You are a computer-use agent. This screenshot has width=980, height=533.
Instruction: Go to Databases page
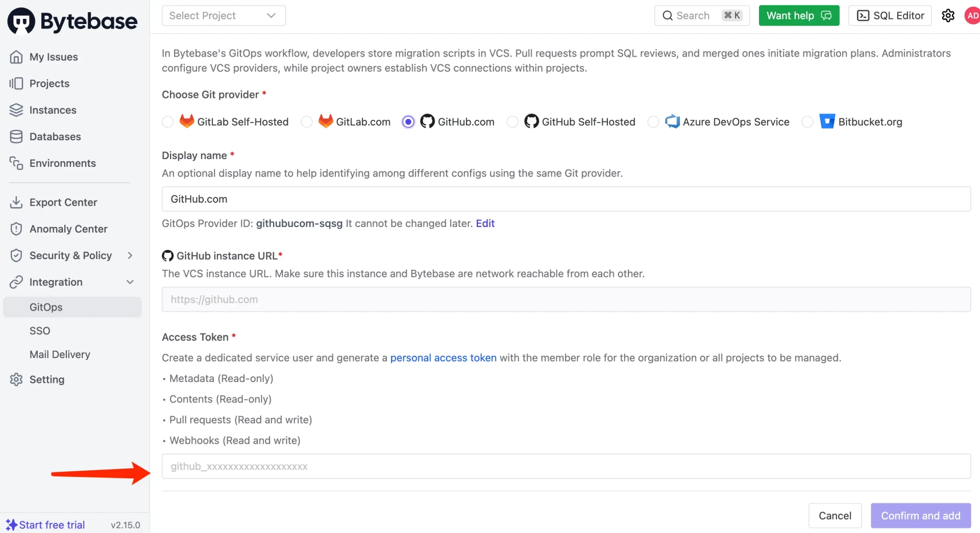point(55,137)
